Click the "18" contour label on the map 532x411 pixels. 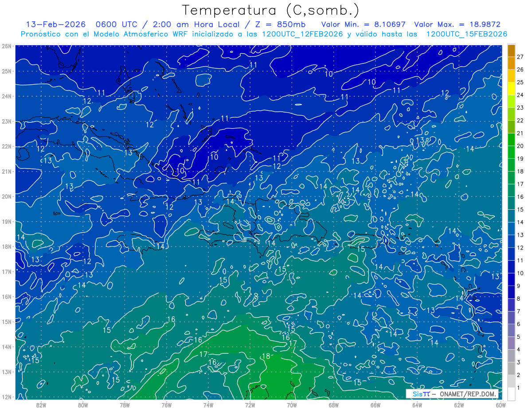tap(266, 356)
